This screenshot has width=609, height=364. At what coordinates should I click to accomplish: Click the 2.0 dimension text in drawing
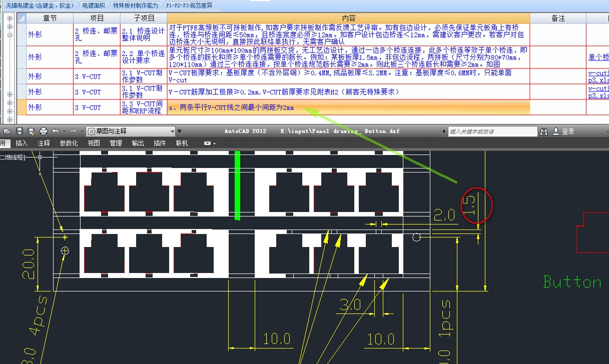[x=444, y=215]
